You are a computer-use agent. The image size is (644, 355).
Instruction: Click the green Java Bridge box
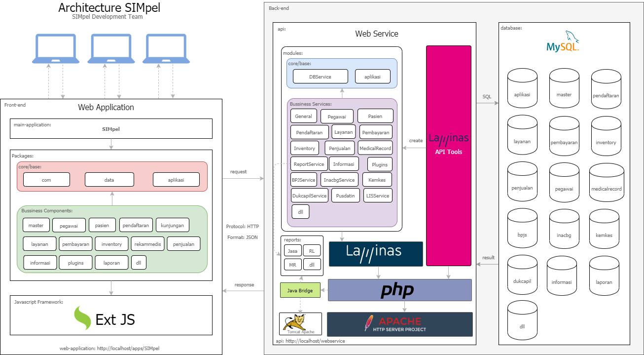(300, 290)
